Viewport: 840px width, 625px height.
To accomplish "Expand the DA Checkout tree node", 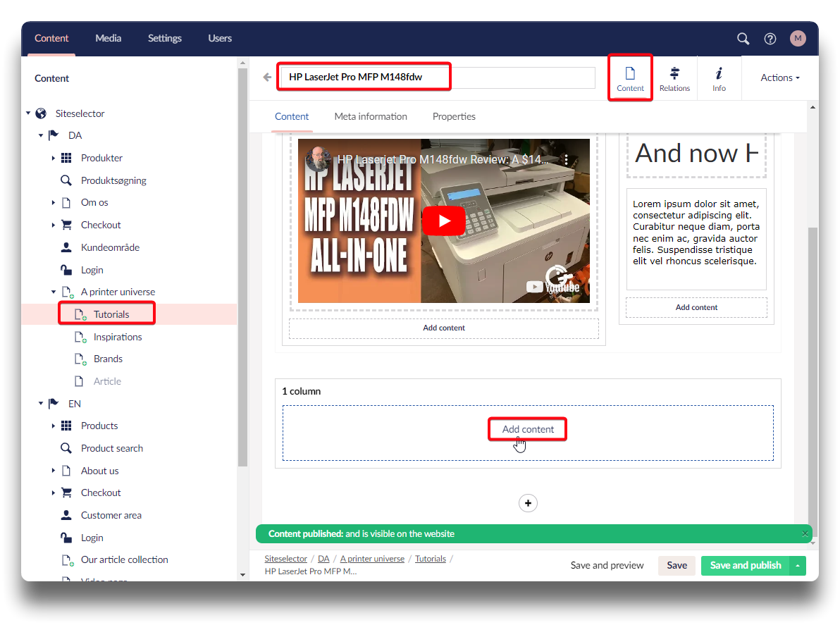I will click(x=53, y=225).
